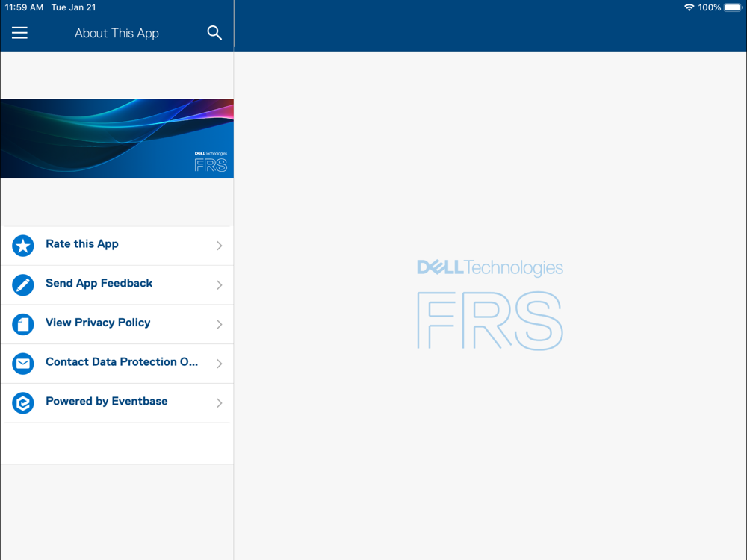Screen dimensions: 747x560
Task: Tap the 100% battery percentage text
Action: click(710, 7)
